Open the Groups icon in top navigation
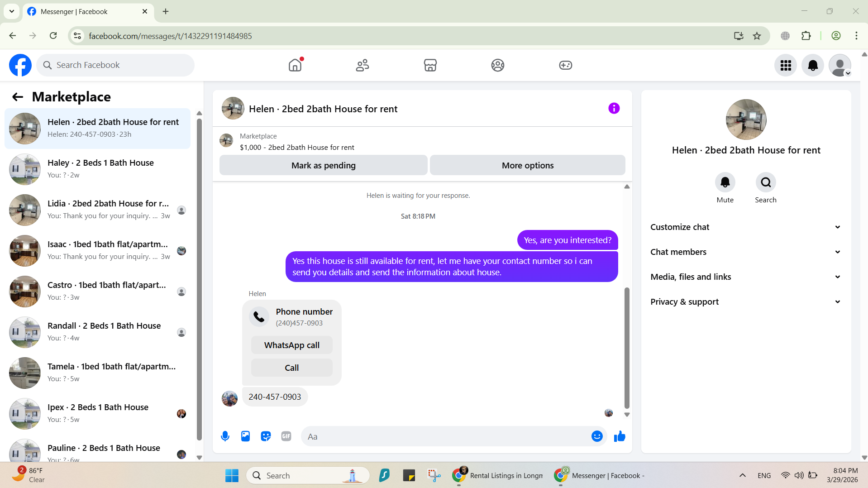The height and width of the screenshot is (488, 868). click(498, 65)
